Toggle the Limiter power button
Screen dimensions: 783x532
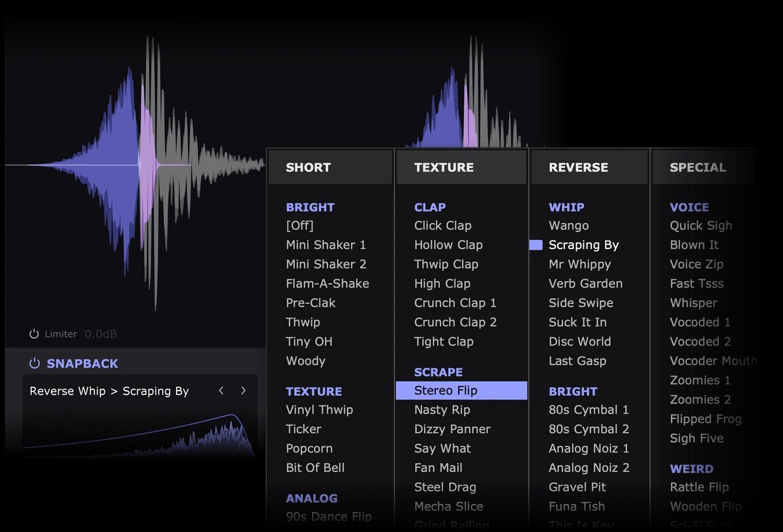click(34, 334)
